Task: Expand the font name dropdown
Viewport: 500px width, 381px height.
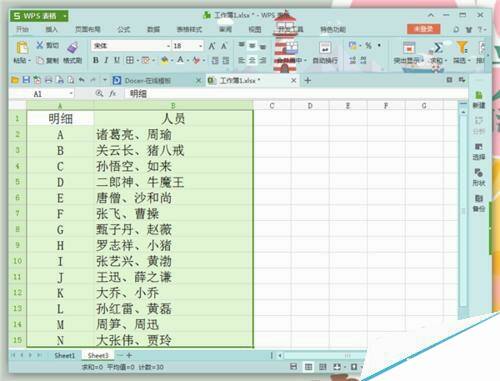Action: [x=168, y=46]
